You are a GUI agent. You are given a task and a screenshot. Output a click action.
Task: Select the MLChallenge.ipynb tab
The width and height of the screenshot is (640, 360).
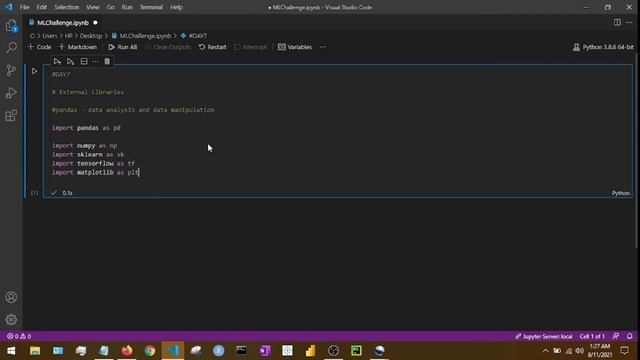(x=63, y=23)
